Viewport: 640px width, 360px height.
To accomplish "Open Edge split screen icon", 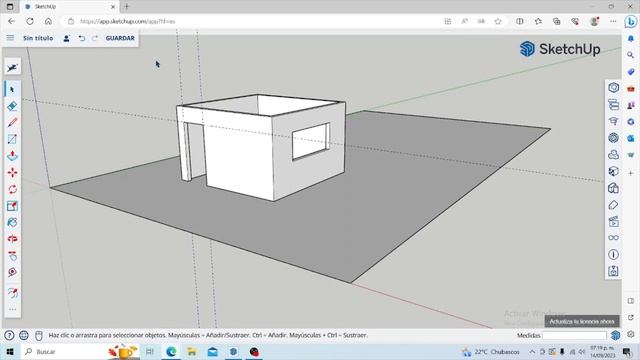I will tap(520, 21).
